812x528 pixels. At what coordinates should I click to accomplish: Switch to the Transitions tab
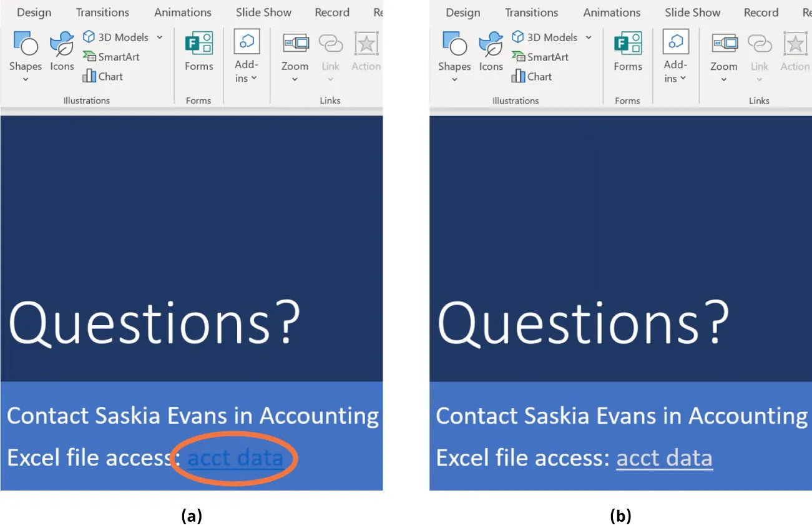pyautogui.click(x=102, y=12)
